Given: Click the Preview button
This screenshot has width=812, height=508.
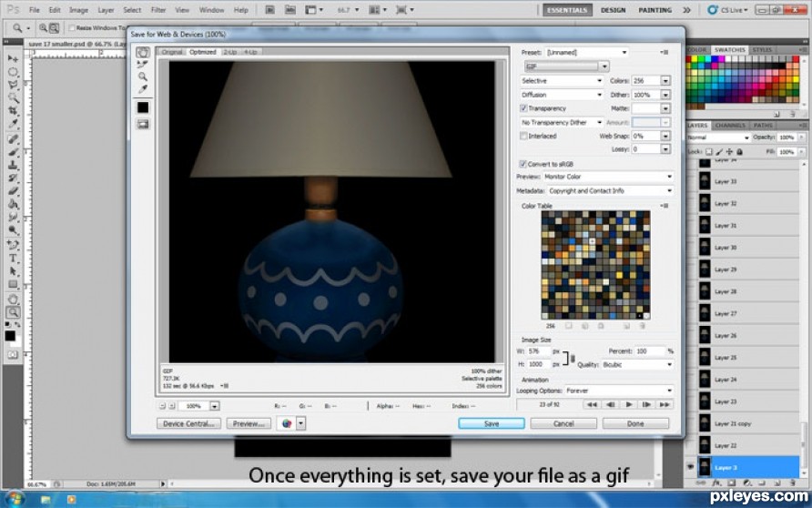Looking at the screenshot, I should coord(249,423).
